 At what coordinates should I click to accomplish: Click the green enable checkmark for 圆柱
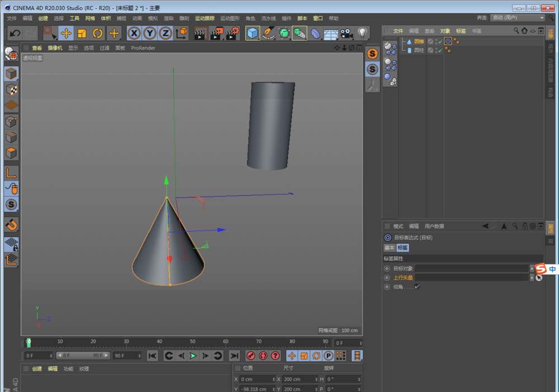click(x=440, y=50)
